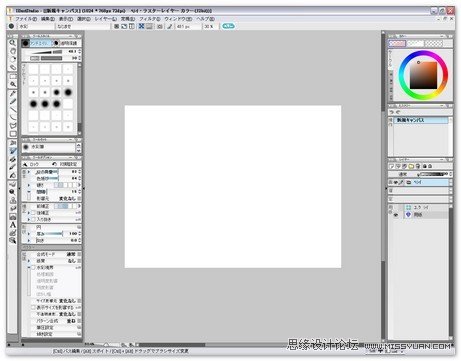Screen dimensions: 461x361
Task: Select the curve line tool
Action: point(12,117)
